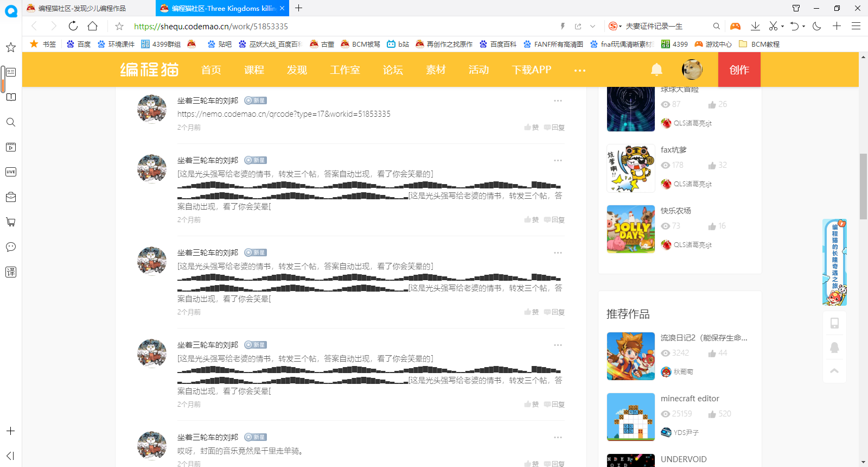The width and height of the screenshot is (868, 467).
Task: Expand the three-dot more menu in the site header
Action: tap(580, 70)
